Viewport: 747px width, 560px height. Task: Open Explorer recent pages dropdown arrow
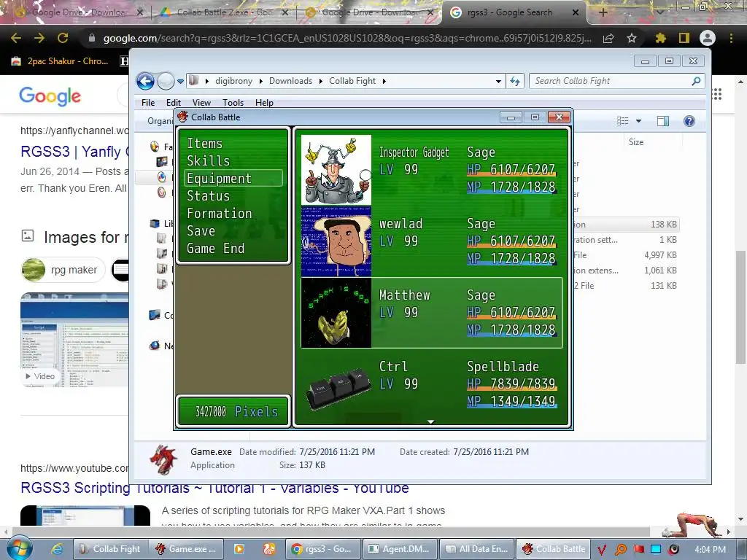181,82
